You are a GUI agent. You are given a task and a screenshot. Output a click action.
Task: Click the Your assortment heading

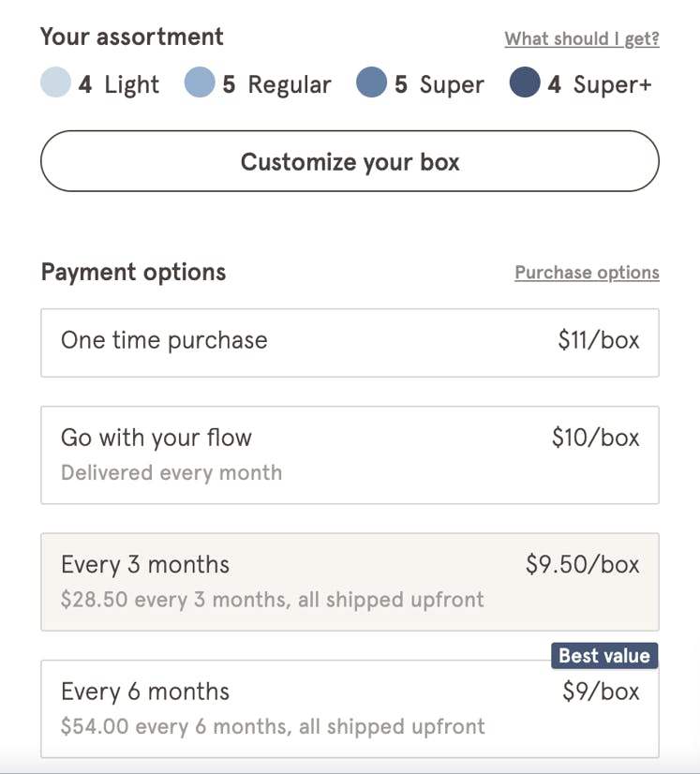click(132, 37)
